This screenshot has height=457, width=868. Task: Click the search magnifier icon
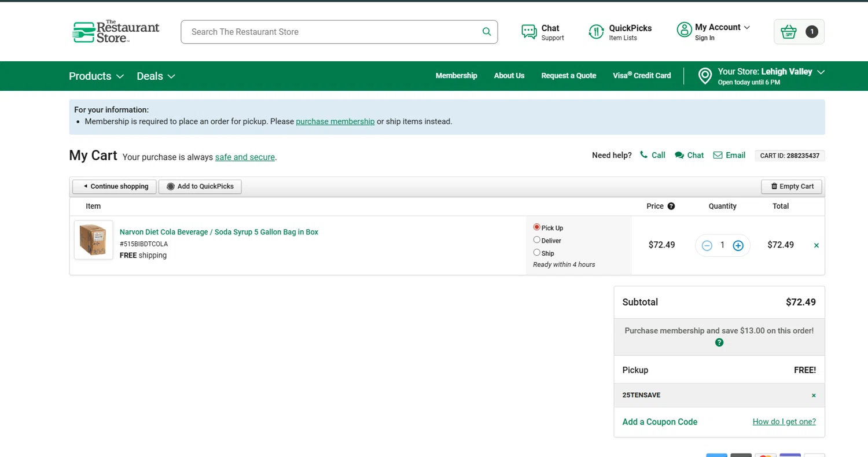click(487, 32)
